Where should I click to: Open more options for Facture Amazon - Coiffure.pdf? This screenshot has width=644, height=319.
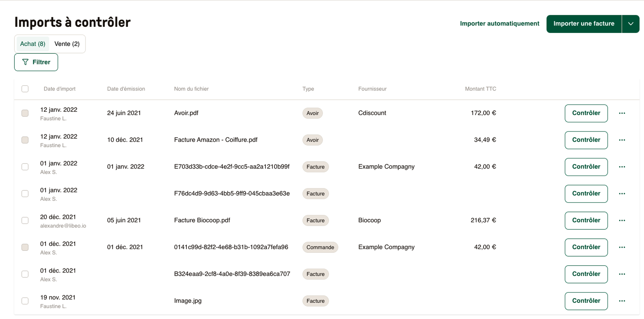pos(622,140)
